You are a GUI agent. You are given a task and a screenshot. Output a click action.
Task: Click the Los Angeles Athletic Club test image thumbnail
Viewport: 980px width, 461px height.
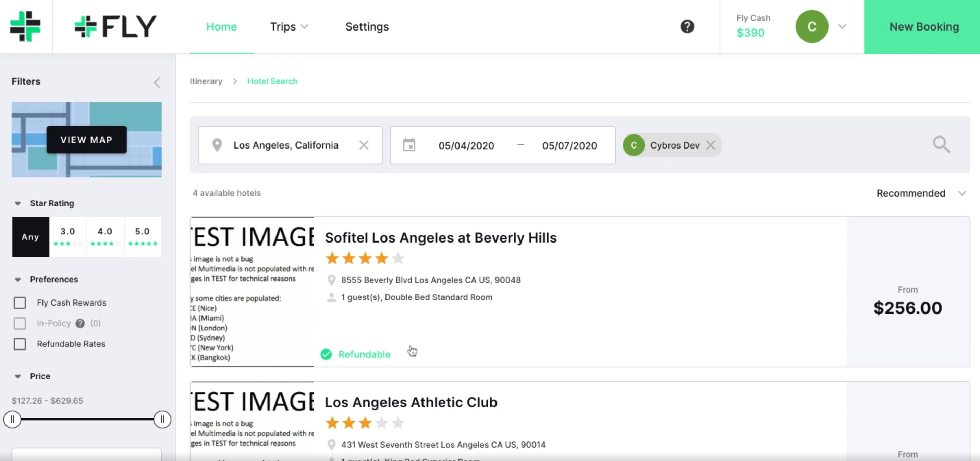pos(252,421)
